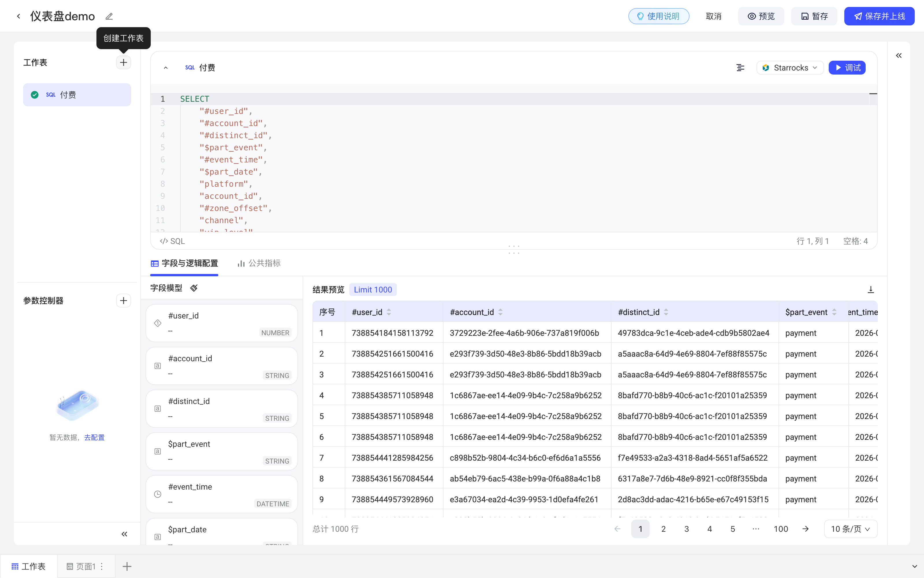Screen dimensions: 924x578
Task: Click the field model settings icon
Action: point(194,288)
